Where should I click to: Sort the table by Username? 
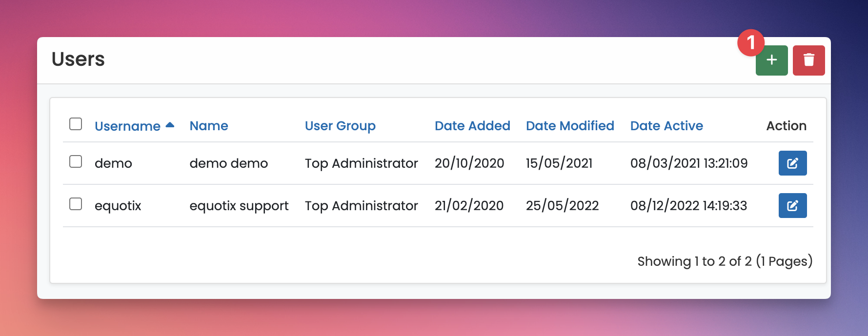[127, 126]
